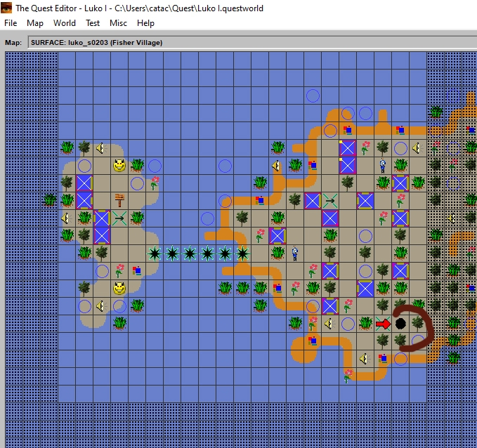Select green arrow tile on the west island
Viewport: 477px width, 448px height.
[x=119, y=218]
